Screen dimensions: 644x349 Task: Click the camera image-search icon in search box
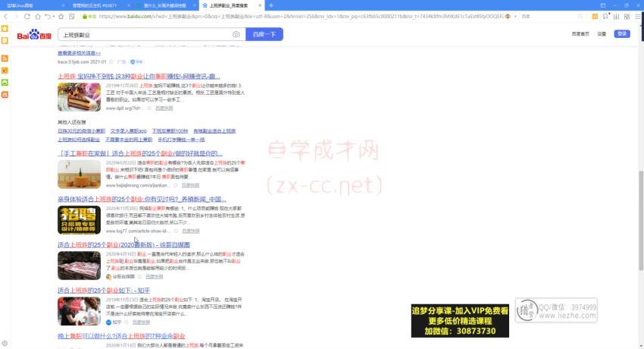click(x=236, y=34)
